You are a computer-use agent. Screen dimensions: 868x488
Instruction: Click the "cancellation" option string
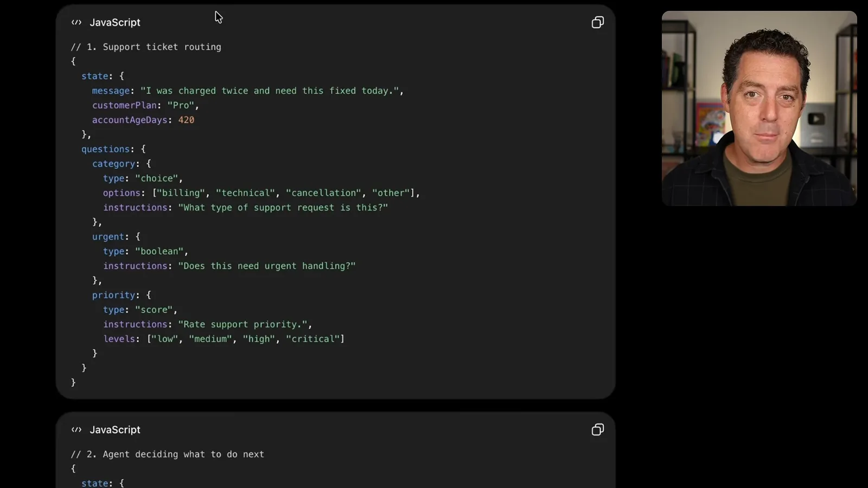324,193
